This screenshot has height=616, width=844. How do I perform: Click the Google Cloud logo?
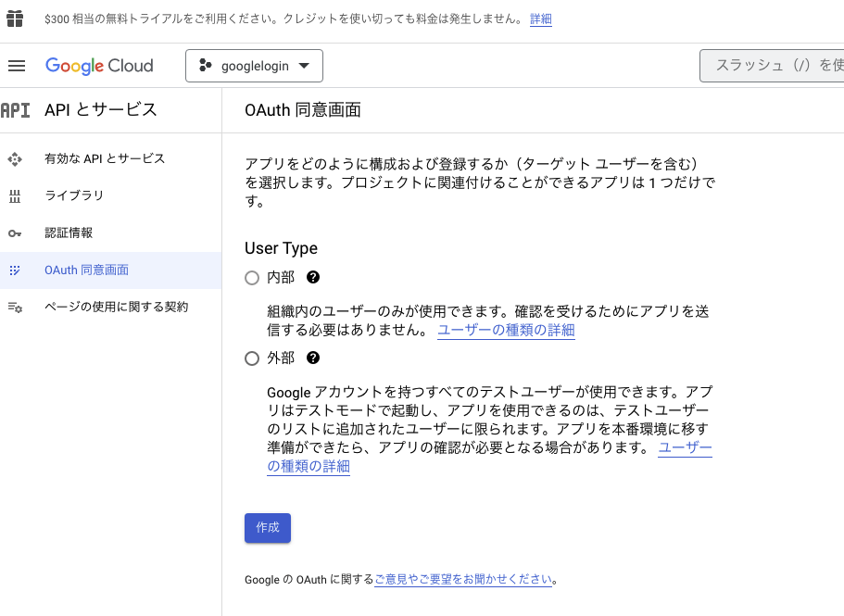click(x=99, y=66)
